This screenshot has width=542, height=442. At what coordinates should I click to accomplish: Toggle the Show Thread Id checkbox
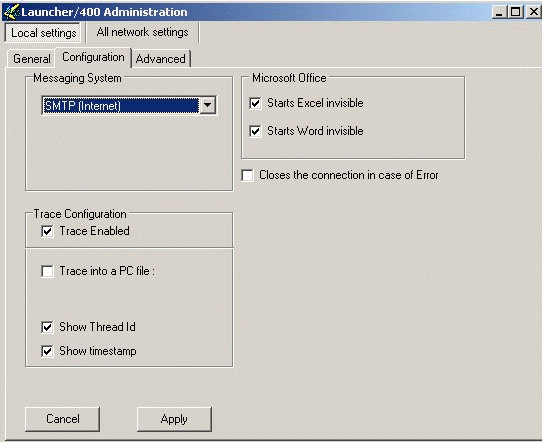tap(47, 327)
